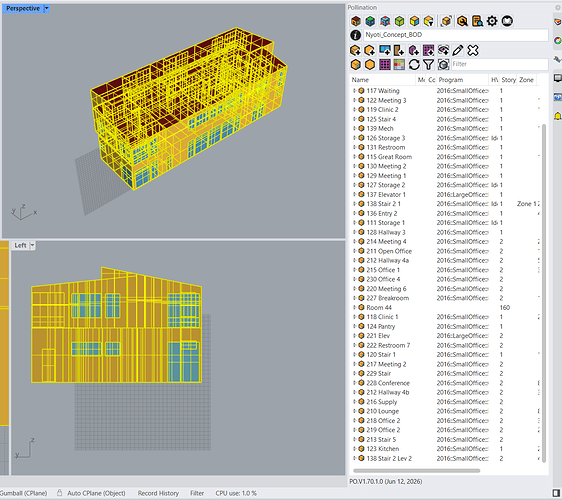This screenshot has height=500, width=562.
Task: Click the zoom-to-selected frame icon
Action: point(443,65)
